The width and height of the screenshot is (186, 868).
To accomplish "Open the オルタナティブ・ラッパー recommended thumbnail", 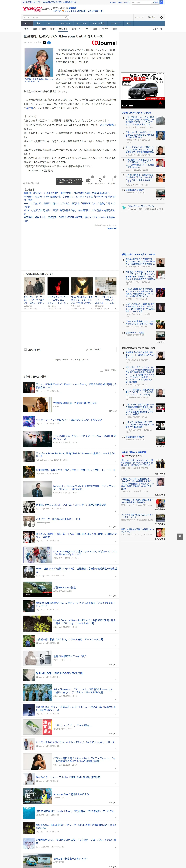I will 58,286.
